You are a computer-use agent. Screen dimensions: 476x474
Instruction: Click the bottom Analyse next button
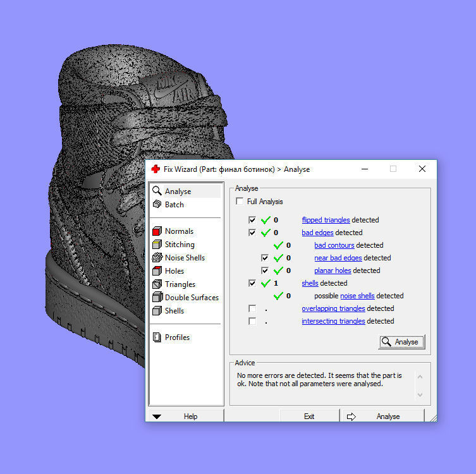(x=384, y=416)
